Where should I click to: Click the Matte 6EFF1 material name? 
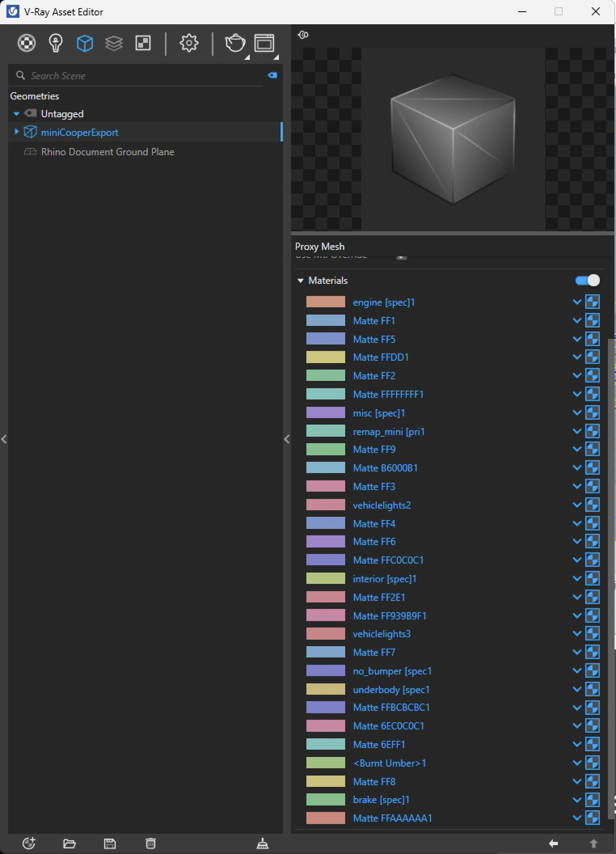tap(379, 744)
